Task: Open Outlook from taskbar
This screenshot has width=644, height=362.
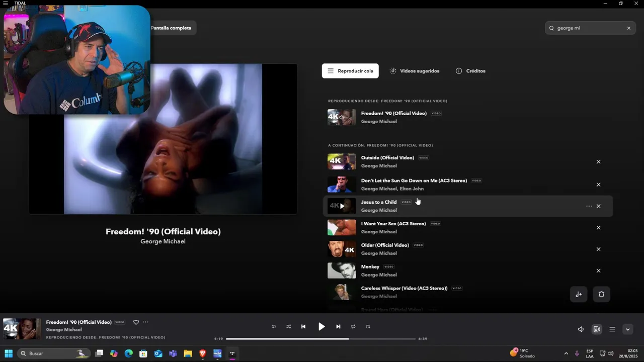Action: (158, 353)
